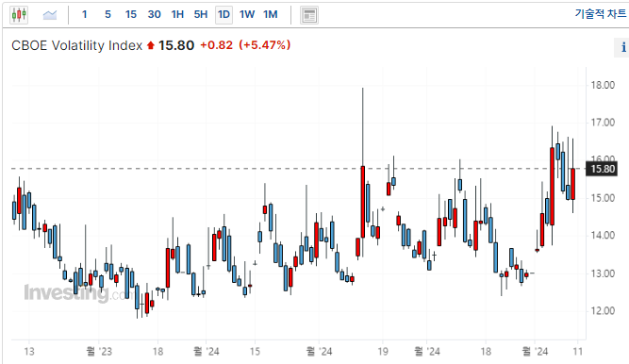Viewport: 629px width, 364px height.
Task: Select the candlestick chart type icon
Action: click(x=19, y=15)
